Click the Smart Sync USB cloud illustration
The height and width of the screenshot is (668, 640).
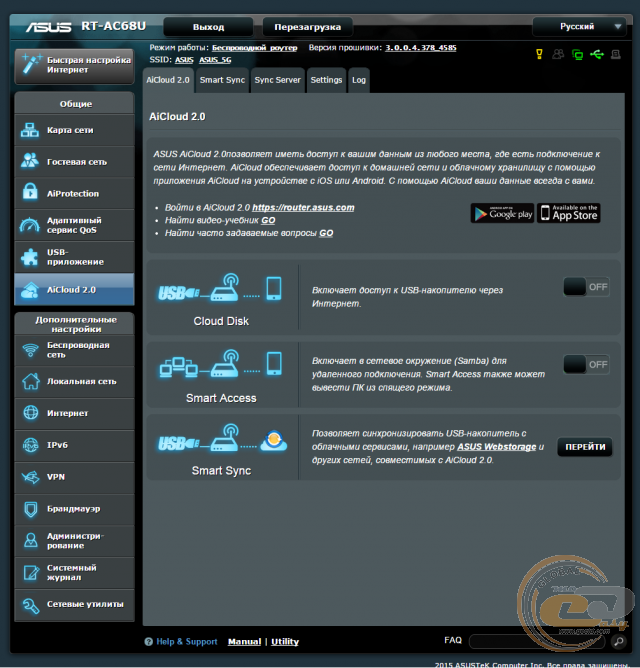pos(222,438)
